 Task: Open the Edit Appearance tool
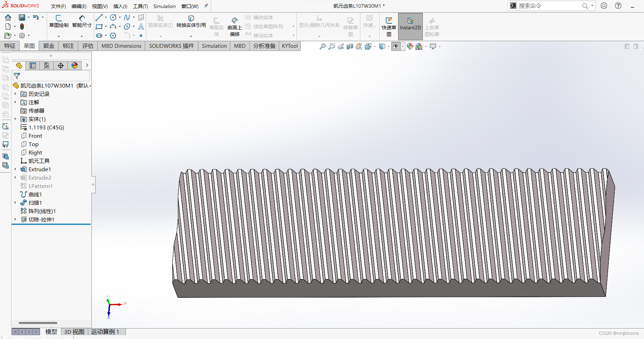pos(410,46)
